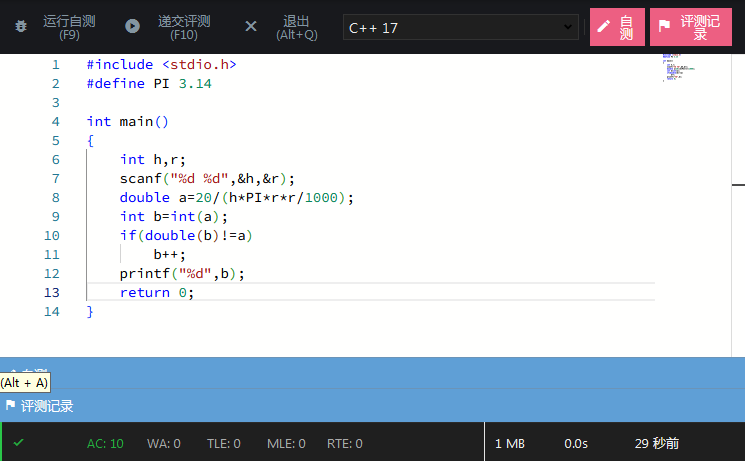Click the green checkmark in result row
The image size is (745, 461).
[19, 442]
